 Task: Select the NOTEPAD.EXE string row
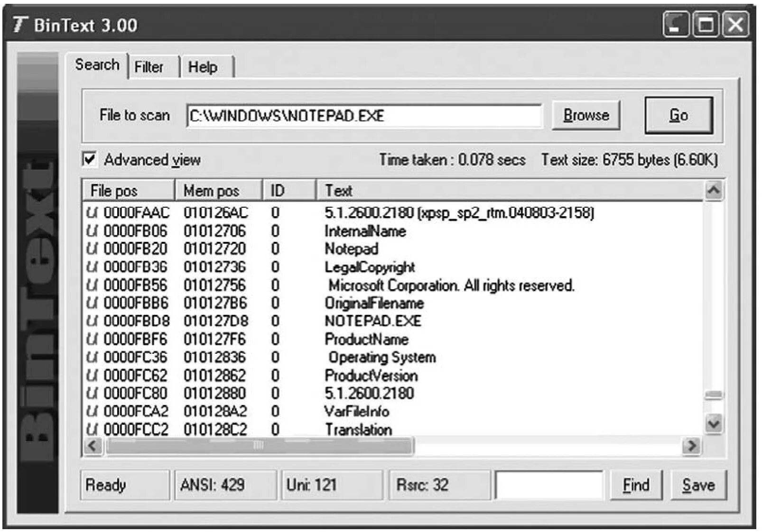click(x=392, y=321)
